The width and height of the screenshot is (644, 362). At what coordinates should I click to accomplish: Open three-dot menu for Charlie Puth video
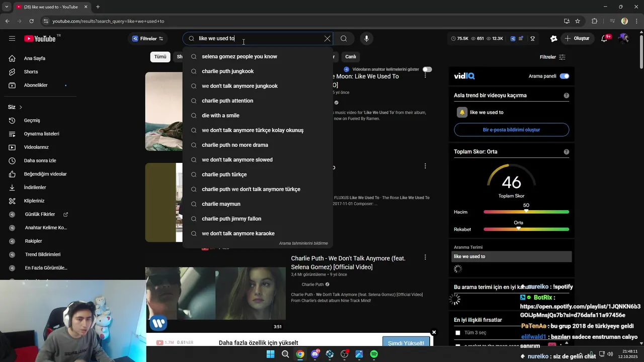pyautogui.click(x=425, y=257)
